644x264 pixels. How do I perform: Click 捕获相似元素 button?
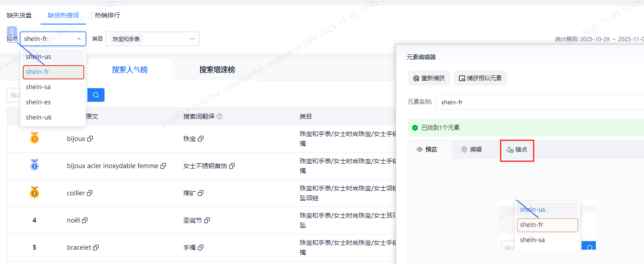pyautogui.click(x=480, y=78)
